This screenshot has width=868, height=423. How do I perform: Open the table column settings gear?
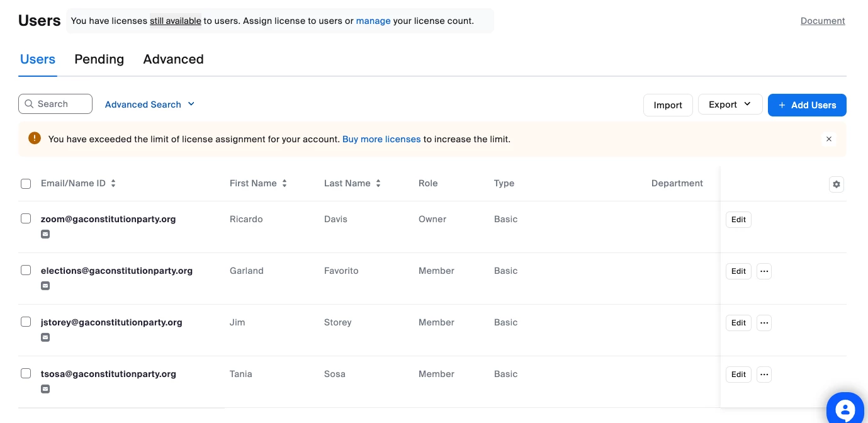tap(836, 184)
